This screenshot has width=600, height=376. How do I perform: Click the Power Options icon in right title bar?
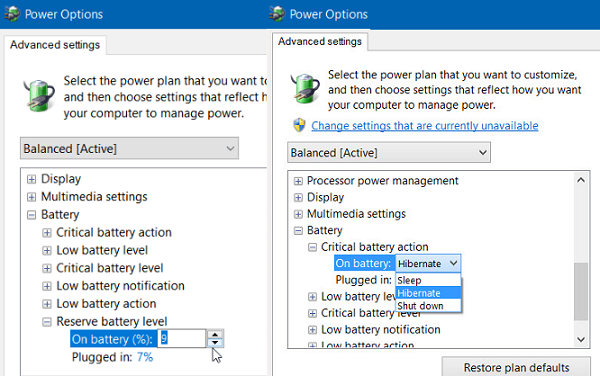[x=277, y=14]
